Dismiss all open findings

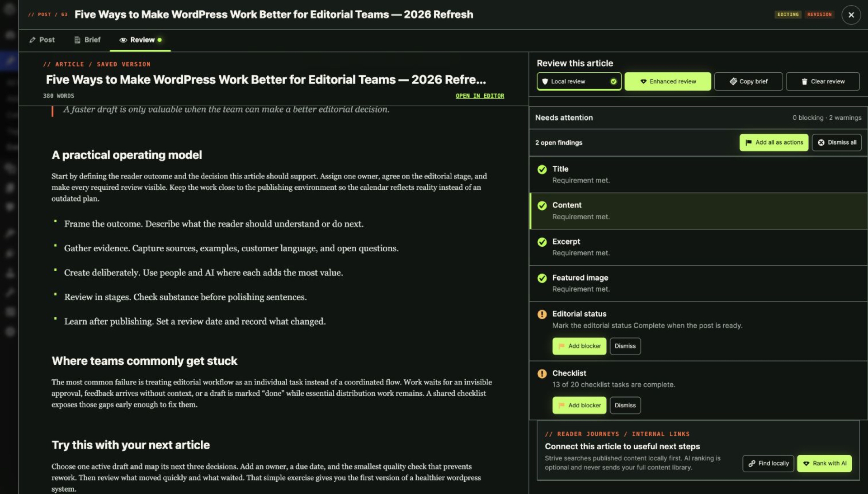[x=837, y=142]
